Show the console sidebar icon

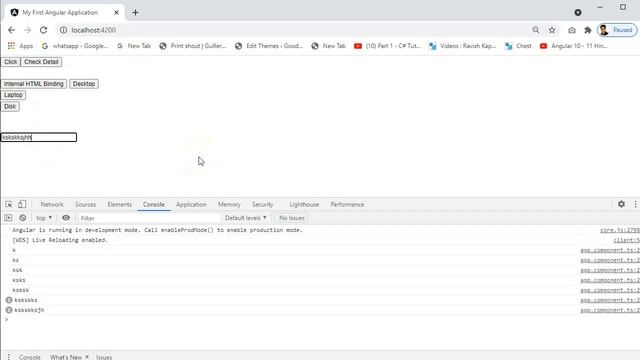pyautogui.click(x=8, y=218)
